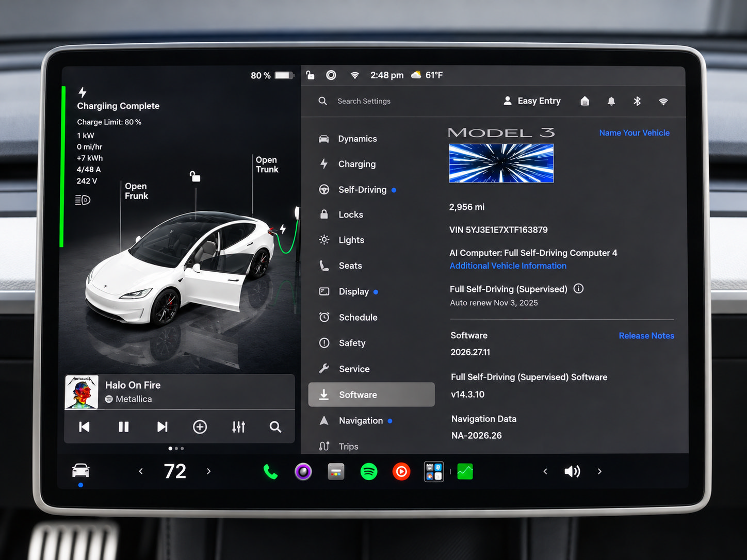Tap the Model 3 warp-speed thumbnail image

pos(501,163)
